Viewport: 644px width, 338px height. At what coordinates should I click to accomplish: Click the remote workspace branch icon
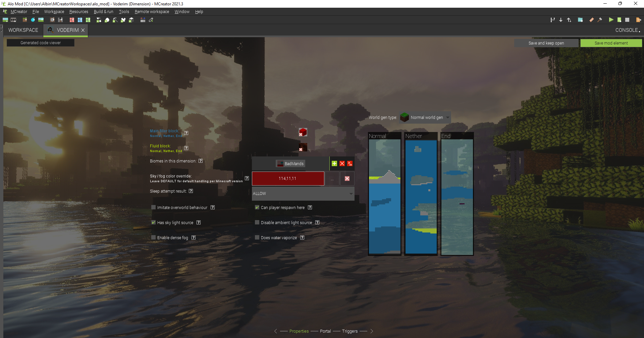552,20
